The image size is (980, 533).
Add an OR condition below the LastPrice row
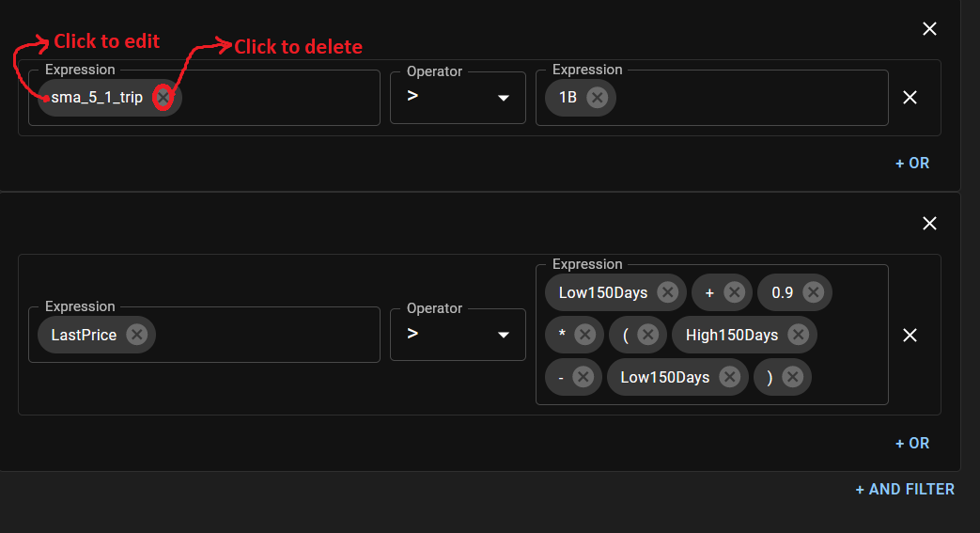tap(912, 444)
